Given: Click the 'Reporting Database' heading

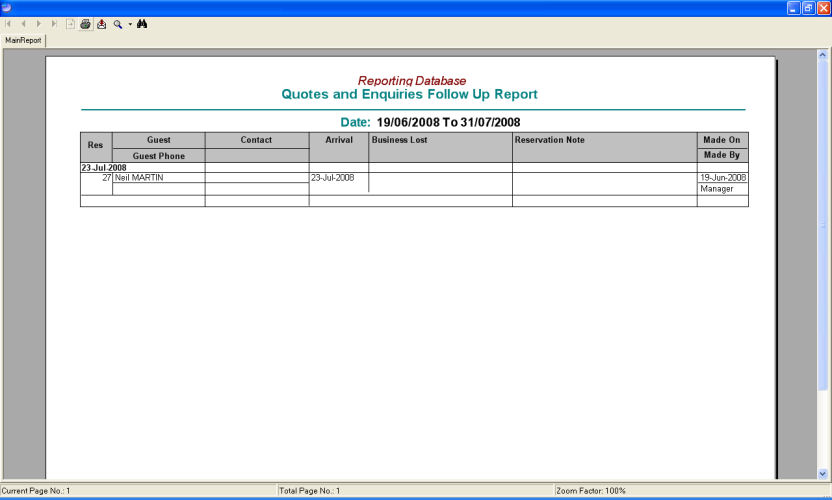Looking at the screenshot, I should 412,81.
